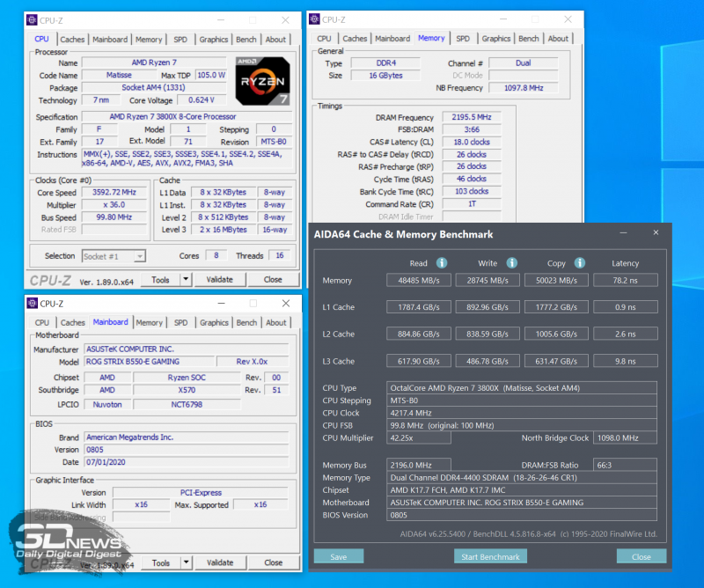
Task: Click Memory Latency value 78.2 ns
Action: 626,280
